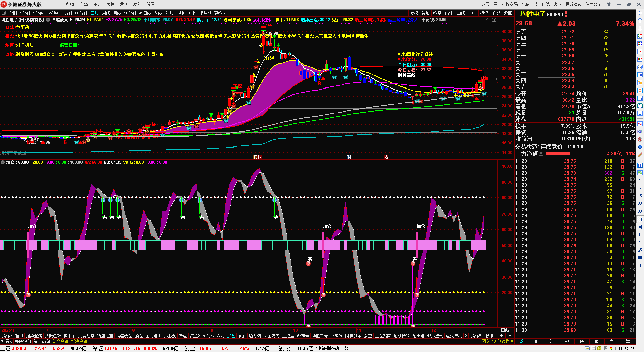Image resolution: width=644 pixels, height=352 pixels.
Task: Toggle the panel layout icon above chart's right edge
Action: coord(494,20)
